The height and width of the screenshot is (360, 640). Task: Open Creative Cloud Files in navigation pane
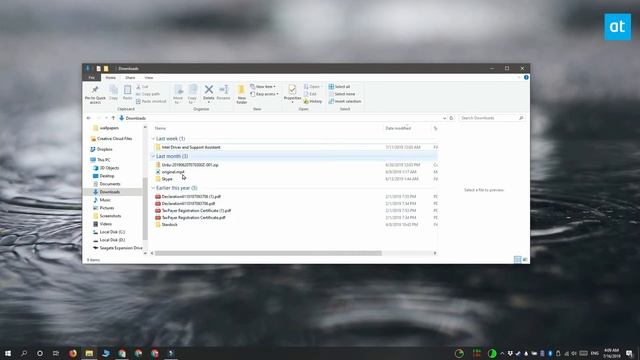click(115, 139)
